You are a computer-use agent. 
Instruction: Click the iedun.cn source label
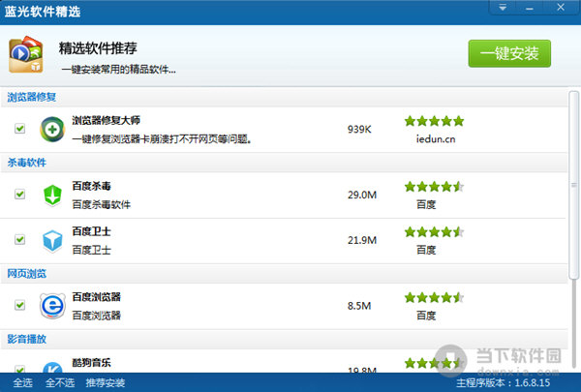click(x=436, y=139)
